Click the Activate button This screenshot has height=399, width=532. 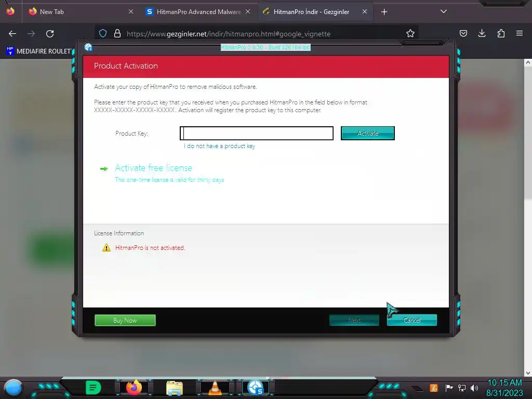click(367, 134)
